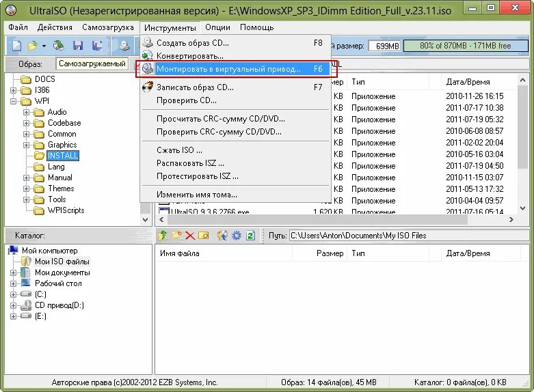The image size is (534, 392).
Task: Sort by Размер column in lower list
Action: 330,253
